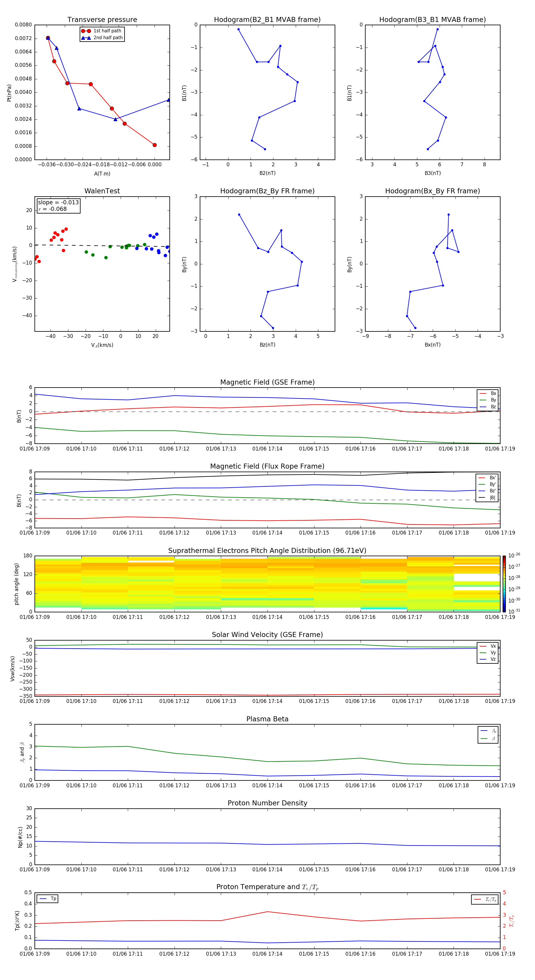Select the "slope = -0.013" annotation
Image resolution: width=535 pixels, height=980 pixels.
pyautogui.click(x=58, y=203)
